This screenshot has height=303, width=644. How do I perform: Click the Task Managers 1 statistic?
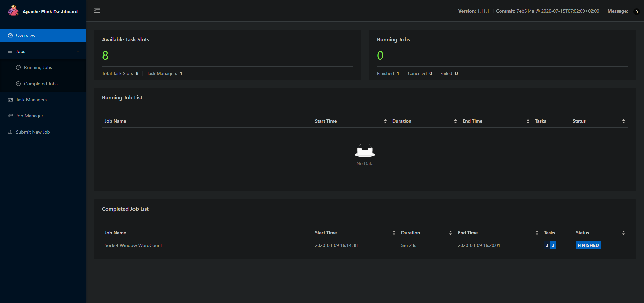(164, 73)
